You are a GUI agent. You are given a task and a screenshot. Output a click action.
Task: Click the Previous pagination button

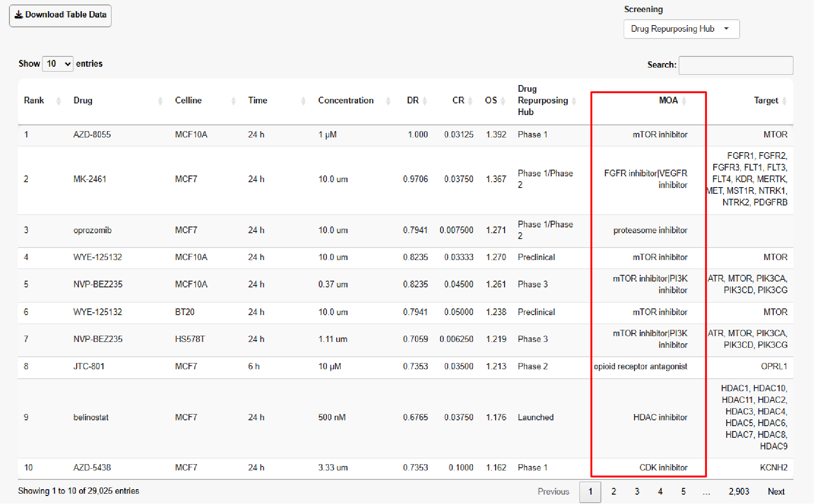point(553,491)
